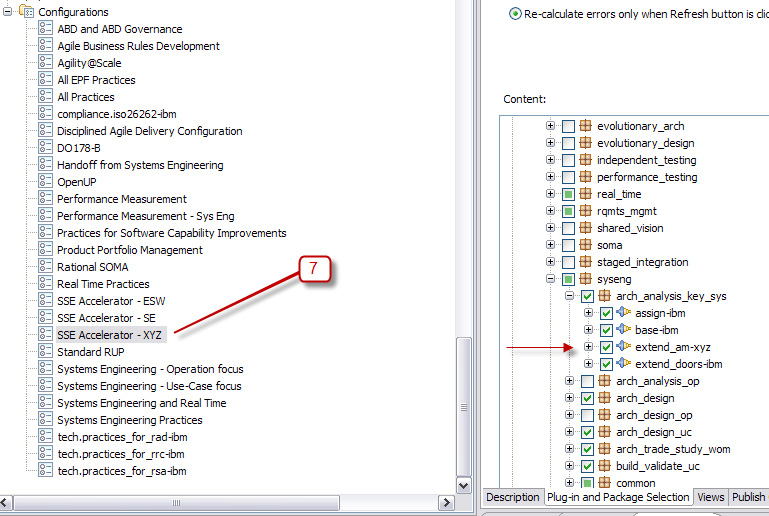
Task: Open the Publish tab
Action: (x=748, y=497)
